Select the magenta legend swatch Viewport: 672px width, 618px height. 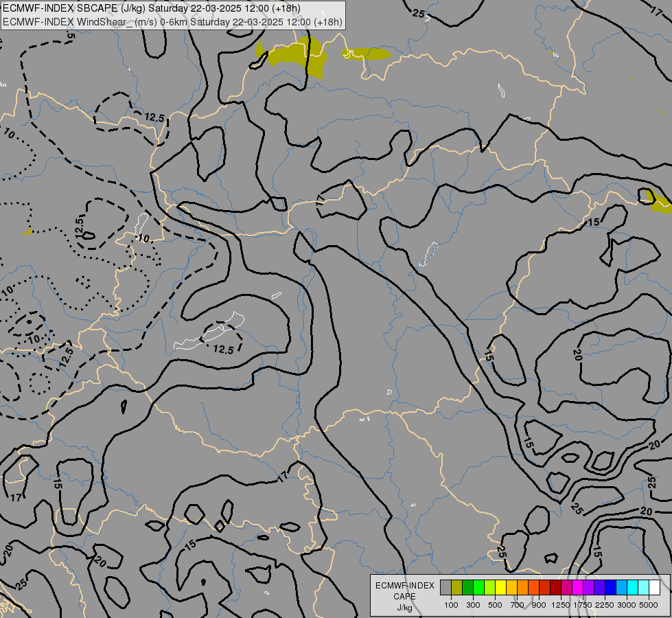click(x=577, y=587)
